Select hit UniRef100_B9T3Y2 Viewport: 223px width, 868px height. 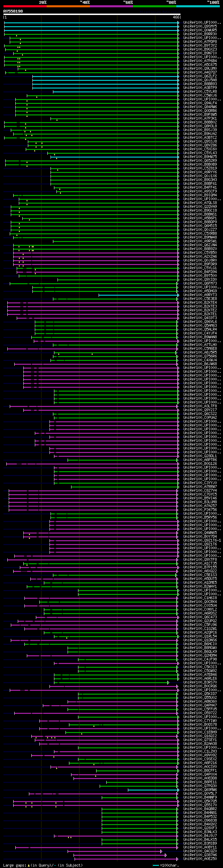pos(200,45)
